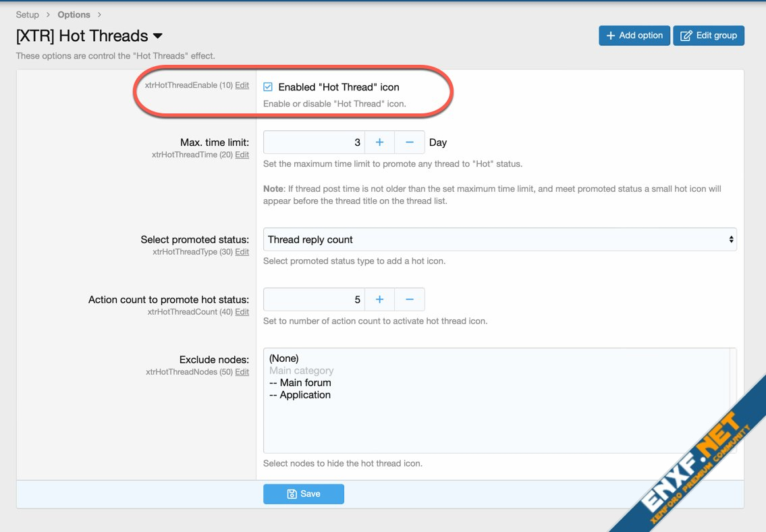Click Edit link for xtrHotThreadTime
Image resolution: width=766 pixels, height=532 pixels.
(242, 155)
